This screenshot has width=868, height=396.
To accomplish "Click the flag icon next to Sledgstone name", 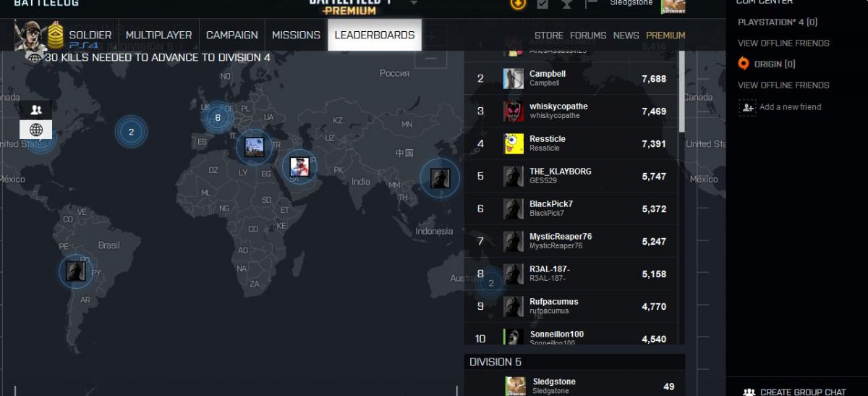I will 591,3.
